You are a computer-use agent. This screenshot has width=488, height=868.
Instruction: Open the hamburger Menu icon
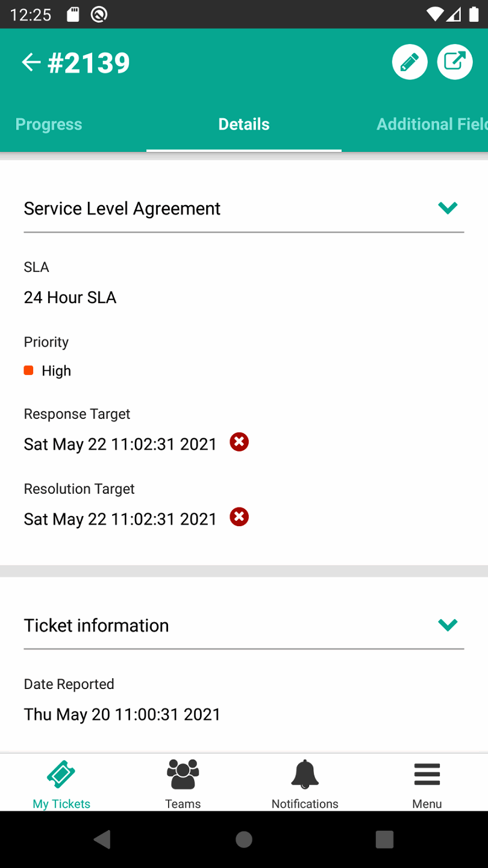(x=427, y=775)
